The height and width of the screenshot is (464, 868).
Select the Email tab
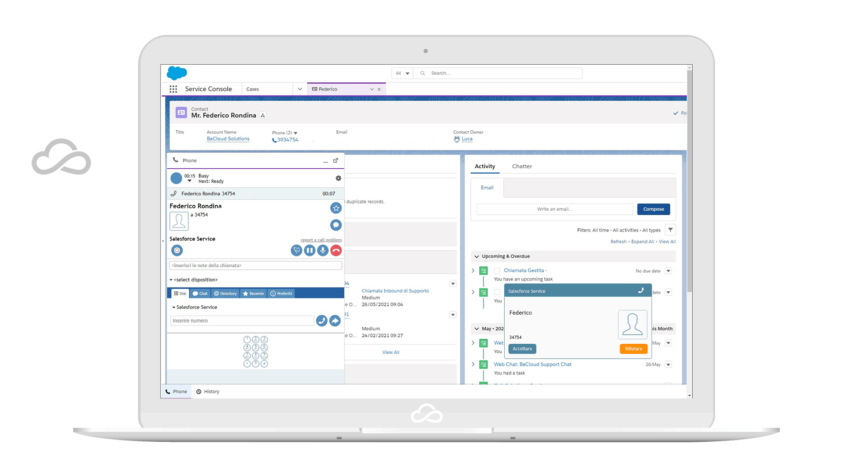[x=487, y=188]
